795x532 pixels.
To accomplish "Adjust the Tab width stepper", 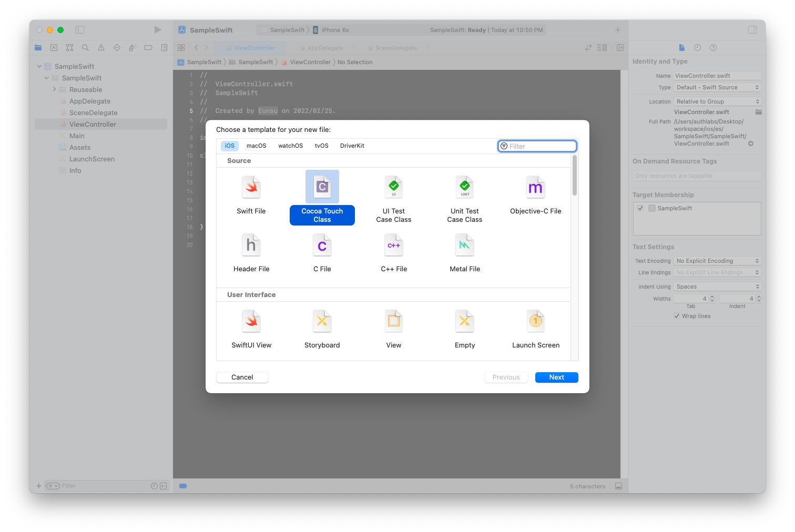I will [712, 299].
